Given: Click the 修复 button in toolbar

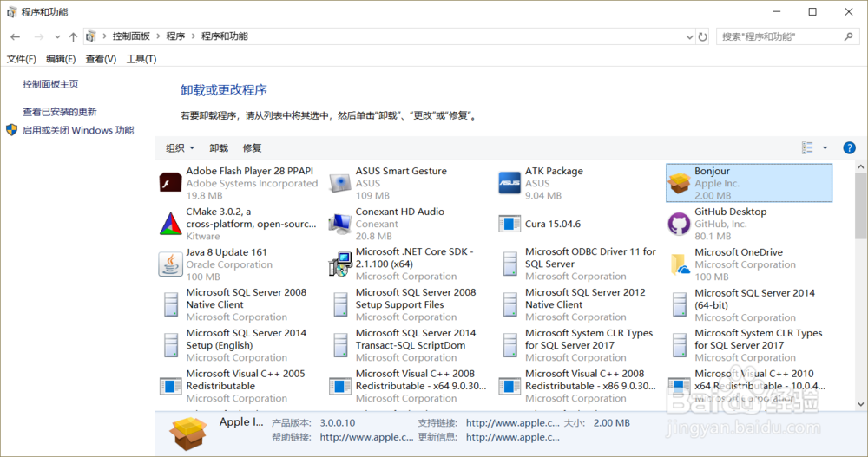Looking at the screenshot, I should pos(252,147).
